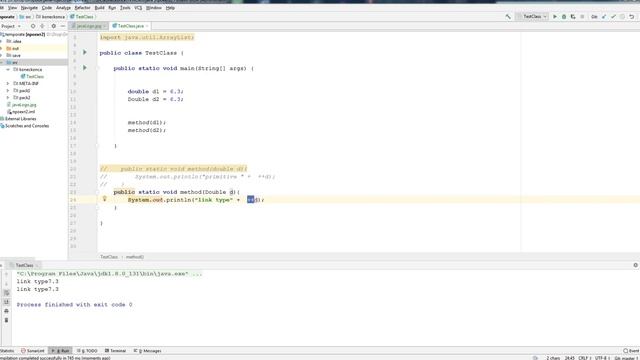The height and width of the screenshot is (360, 640).
Task: Open the TestClass run configuration dropdown
Action: point(532,17)
